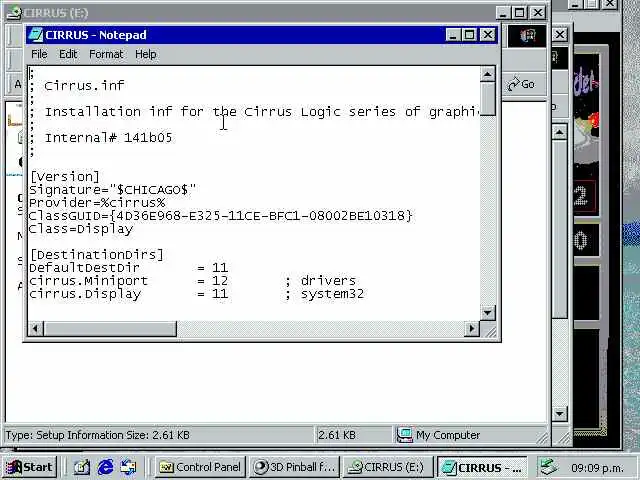640x480 pixels.
Task: Click the cirrus.Miniport line
Action: [x=192, y=281]
